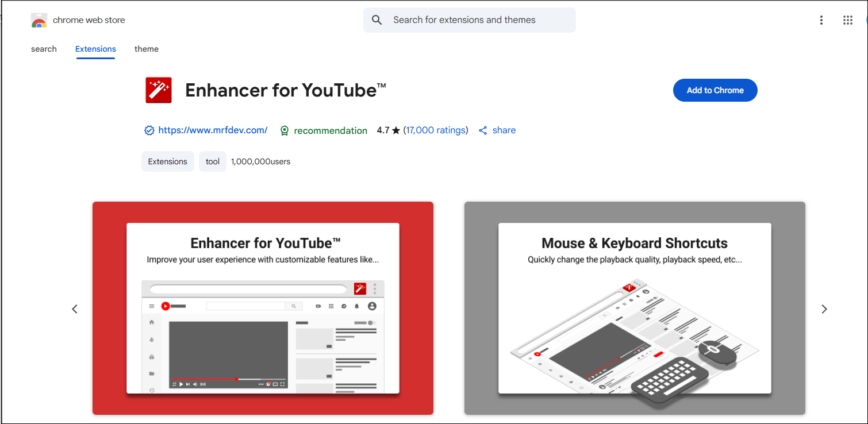This screenshot has width=868, height=424.
Task: Click the share link text
Action: tap(504, 130)
